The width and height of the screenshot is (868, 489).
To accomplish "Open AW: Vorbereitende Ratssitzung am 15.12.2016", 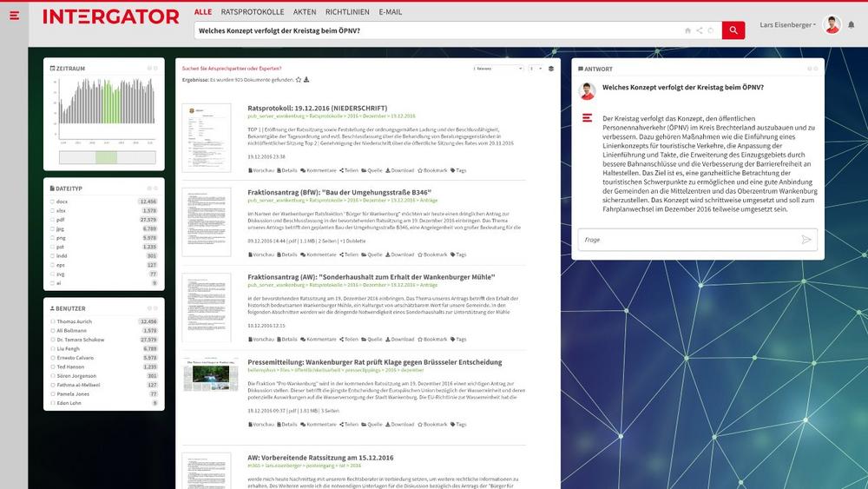I will [x=320, y=458].
